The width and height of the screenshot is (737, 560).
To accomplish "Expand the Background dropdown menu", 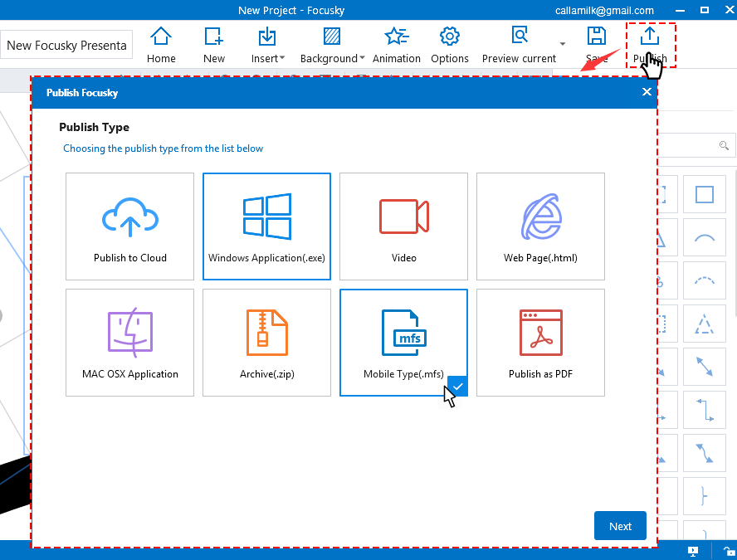I will click(332, 45).
